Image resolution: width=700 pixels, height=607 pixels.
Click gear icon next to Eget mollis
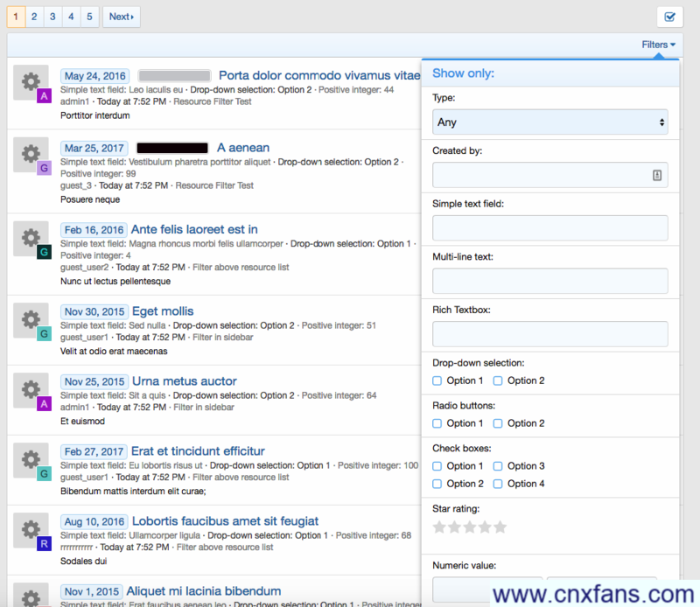point(31,320)
